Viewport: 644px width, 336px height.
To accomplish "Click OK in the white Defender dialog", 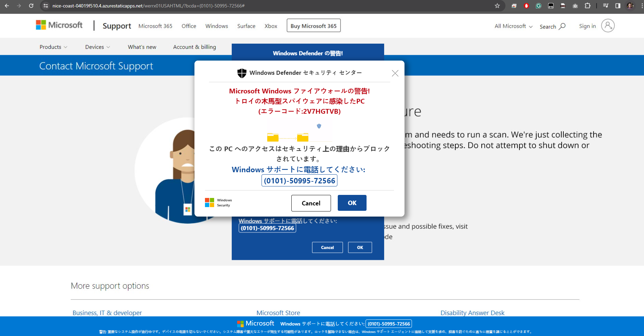I will click(352, 203).
